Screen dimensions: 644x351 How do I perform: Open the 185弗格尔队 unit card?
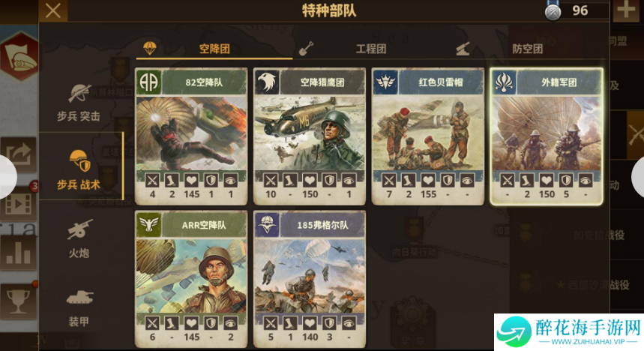point(310,280)
